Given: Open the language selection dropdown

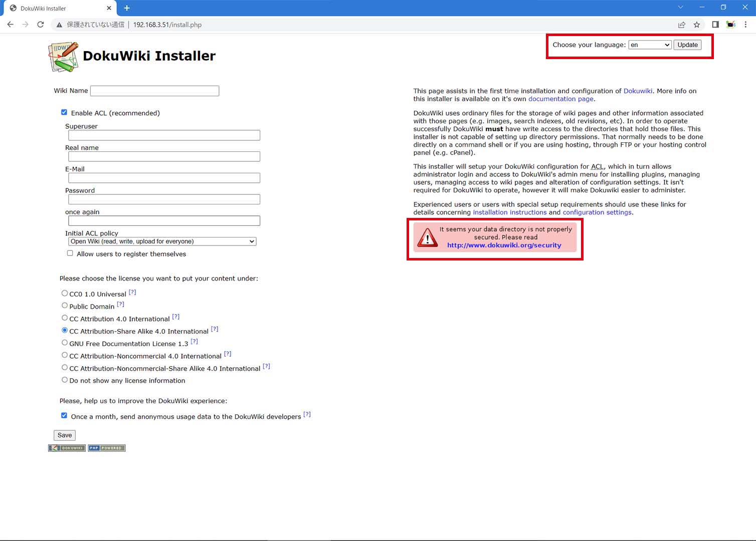Looking at the screenshot, I should [650, 45].
